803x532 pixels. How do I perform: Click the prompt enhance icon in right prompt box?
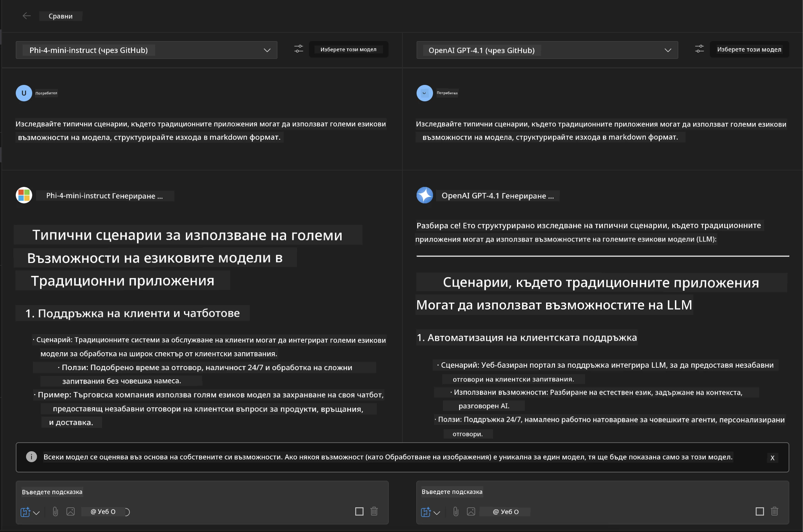[425, 512]
